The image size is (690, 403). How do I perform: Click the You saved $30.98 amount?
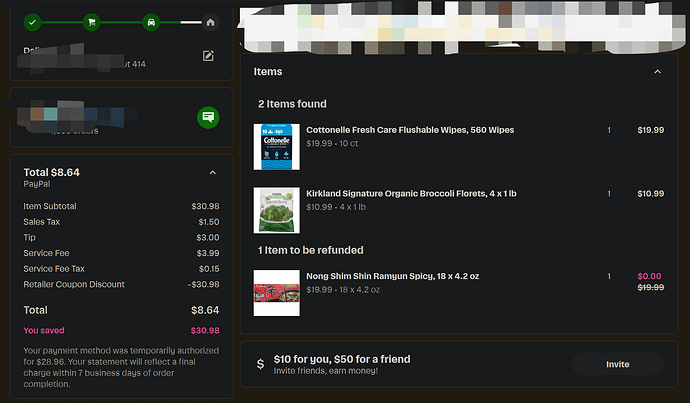coord(205,330)
